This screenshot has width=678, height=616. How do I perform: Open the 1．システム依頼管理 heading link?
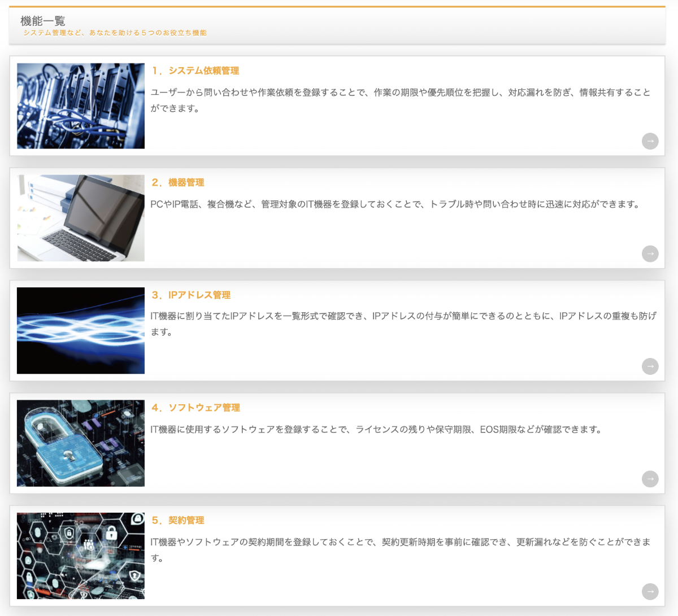point(195,71)
